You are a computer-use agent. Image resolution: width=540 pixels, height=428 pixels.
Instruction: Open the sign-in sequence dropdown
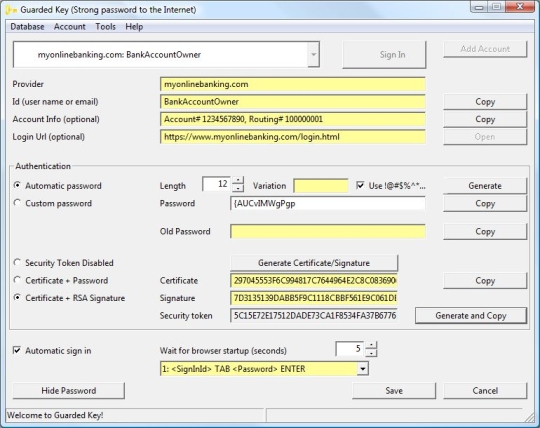(363, 369)
